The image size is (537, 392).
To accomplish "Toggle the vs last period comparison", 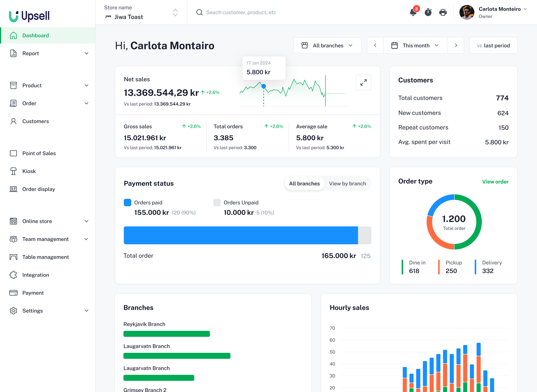I will [493, 46].
